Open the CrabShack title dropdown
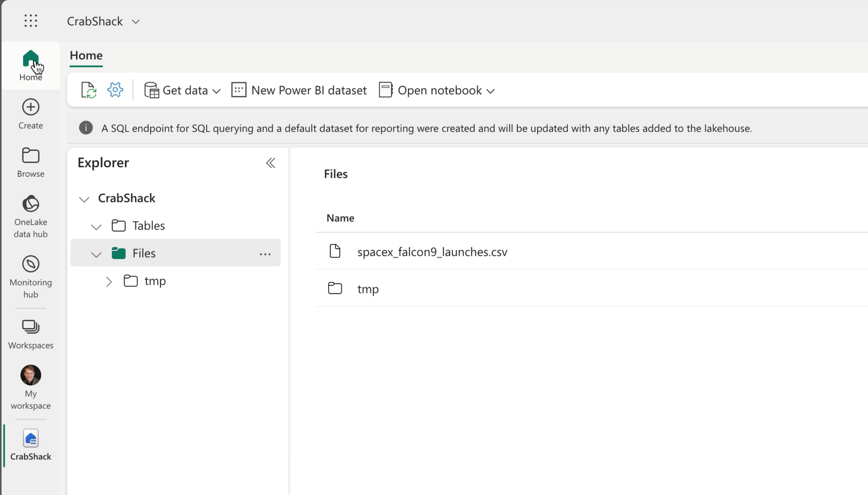 tap(135, 22)
